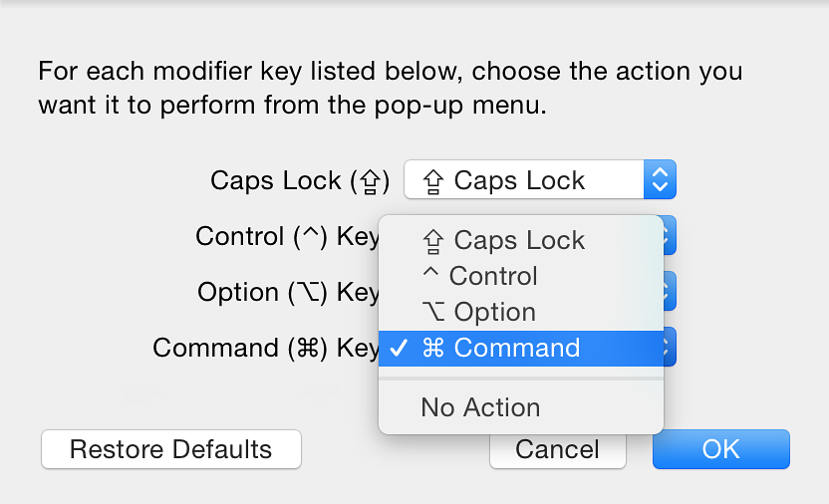
Task: Click the Command symbol in Command Key label
Action: [x=308, y=349]
